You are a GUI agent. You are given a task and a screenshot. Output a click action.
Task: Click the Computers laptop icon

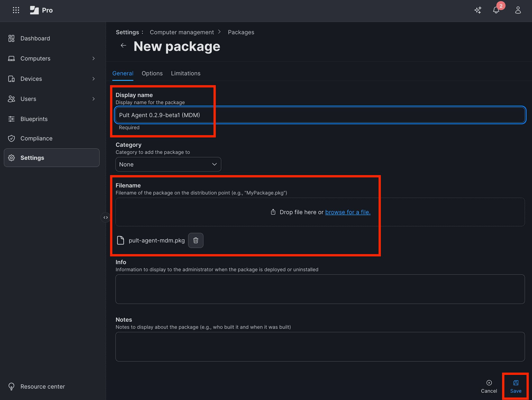[11, 58]
